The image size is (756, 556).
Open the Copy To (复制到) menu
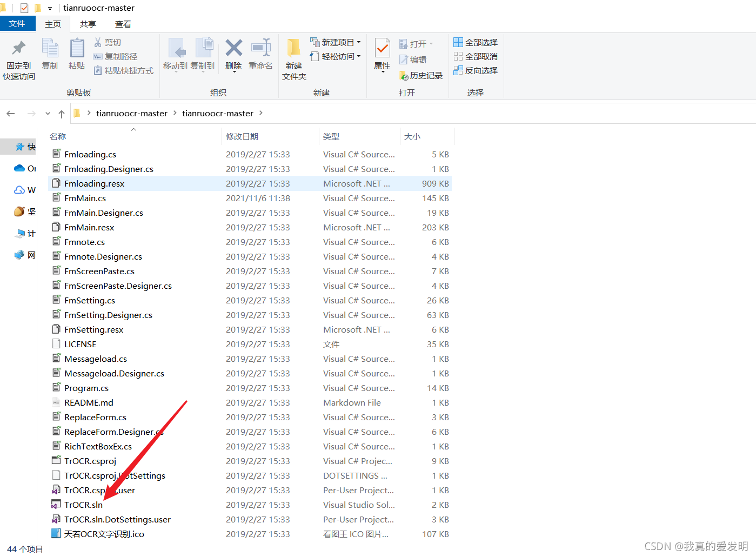[203, 55]
